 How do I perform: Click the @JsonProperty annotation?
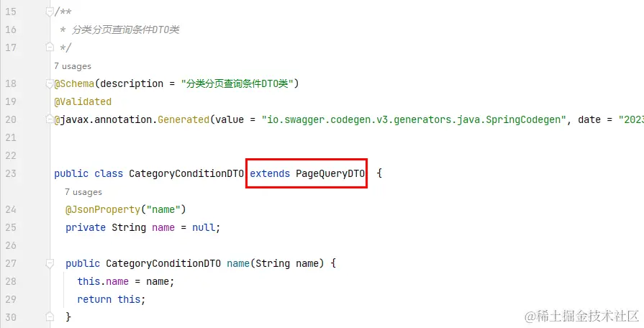click(103, 210)
